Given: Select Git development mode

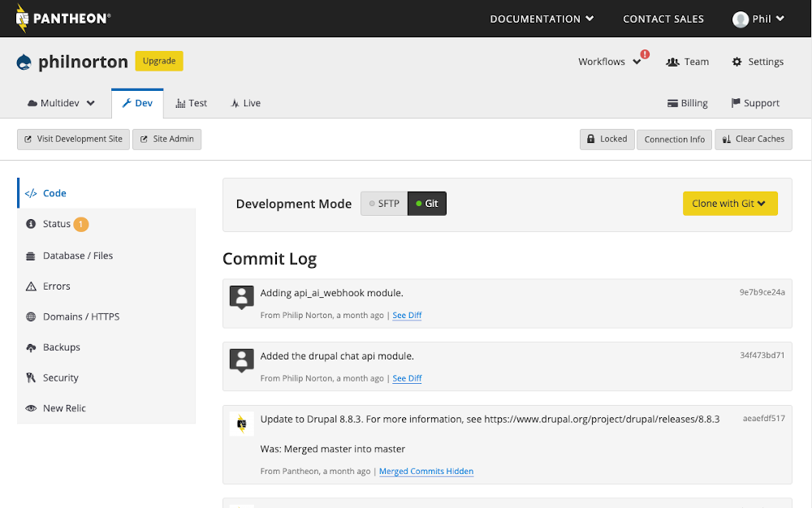Looking at the screenshot, I should pos(427,204).
